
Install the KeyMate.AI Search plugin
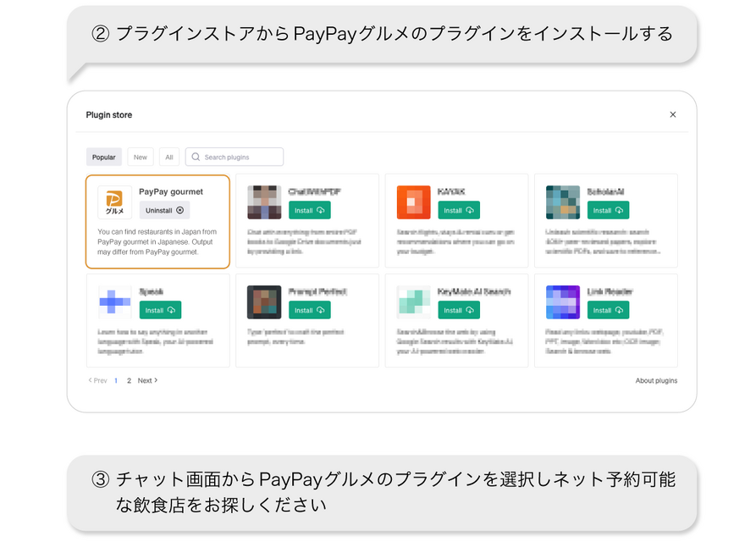click(x=459, y=310)
